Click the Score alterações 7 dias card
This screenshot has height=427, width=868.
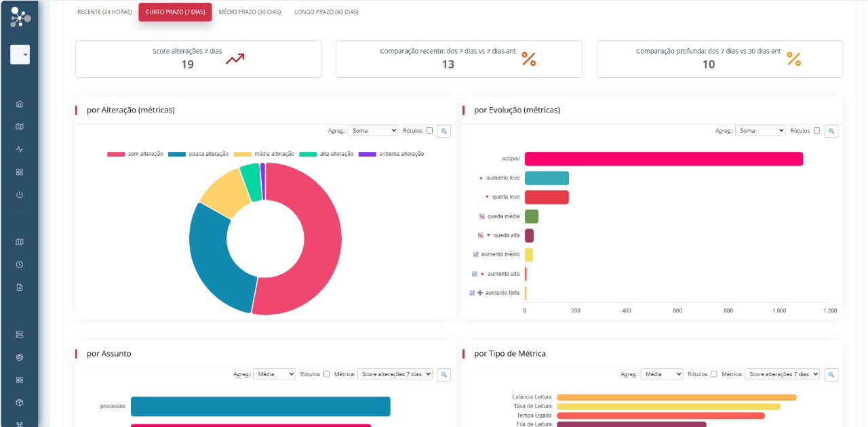point(198,59)
